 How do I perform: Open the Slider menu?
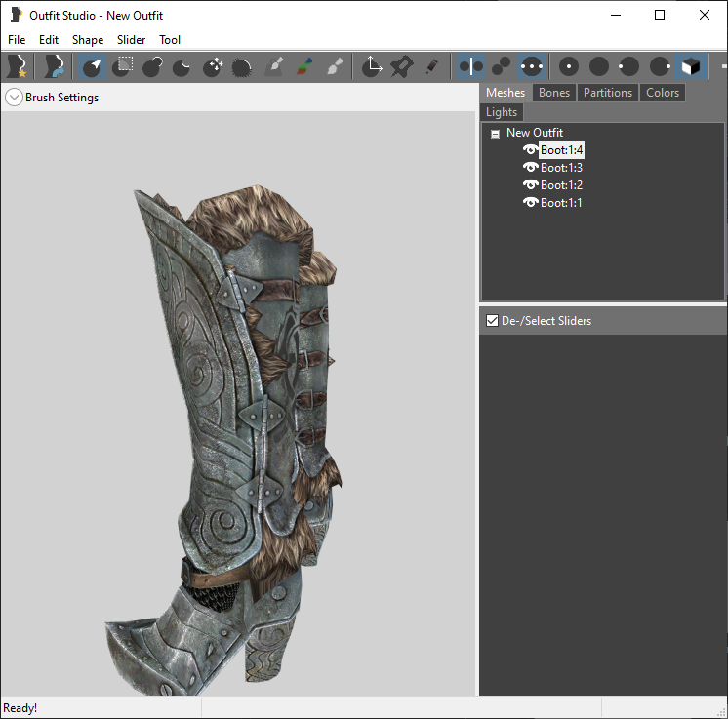(132, 40)
